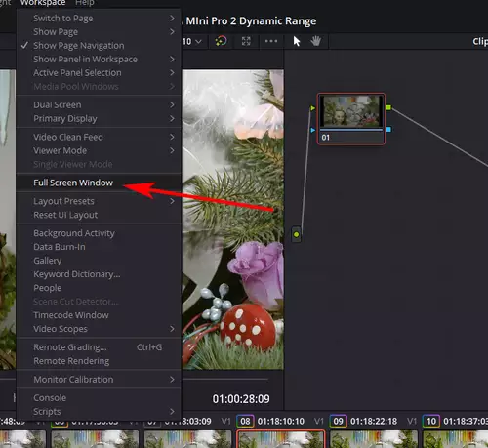Select clip 08 number badge
The image size is (488, 448).
(245, 421)
